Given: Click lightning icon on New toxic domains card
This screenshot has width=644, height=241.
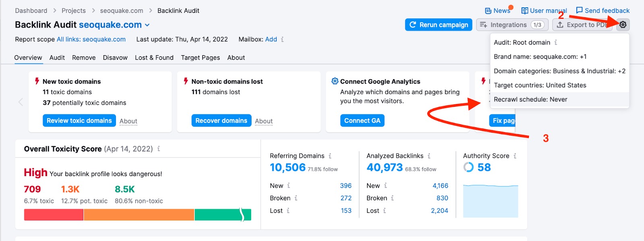Looking at the screenshot, I should (x=37, y=81).
